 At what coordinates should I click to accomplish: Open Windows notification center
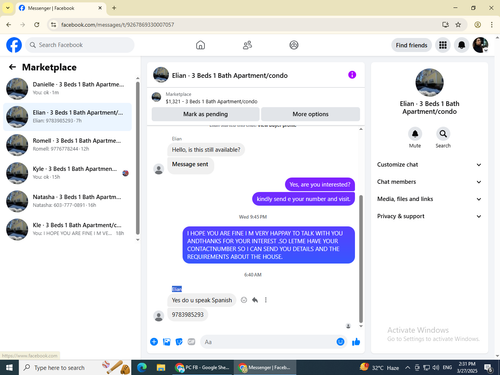coord(488,368)
